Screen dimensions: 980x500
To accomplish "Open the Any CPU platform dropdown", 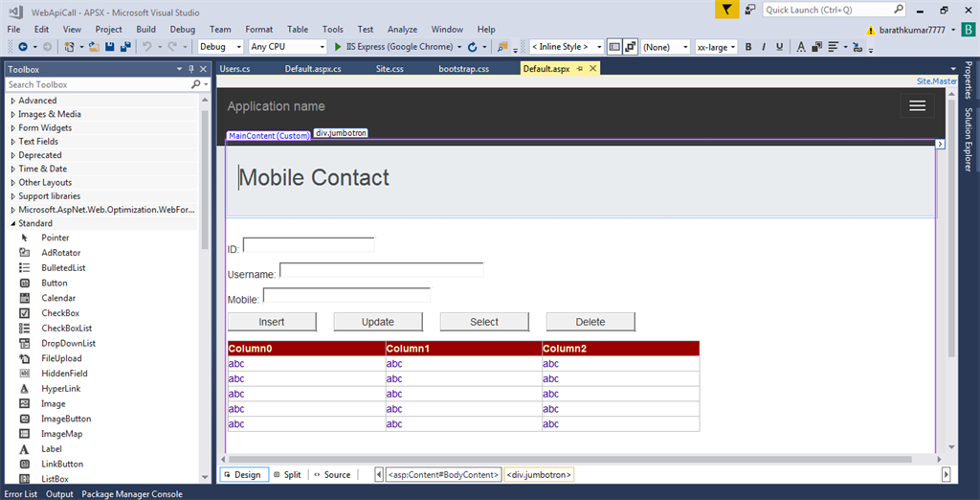I will tap(287, 47).
